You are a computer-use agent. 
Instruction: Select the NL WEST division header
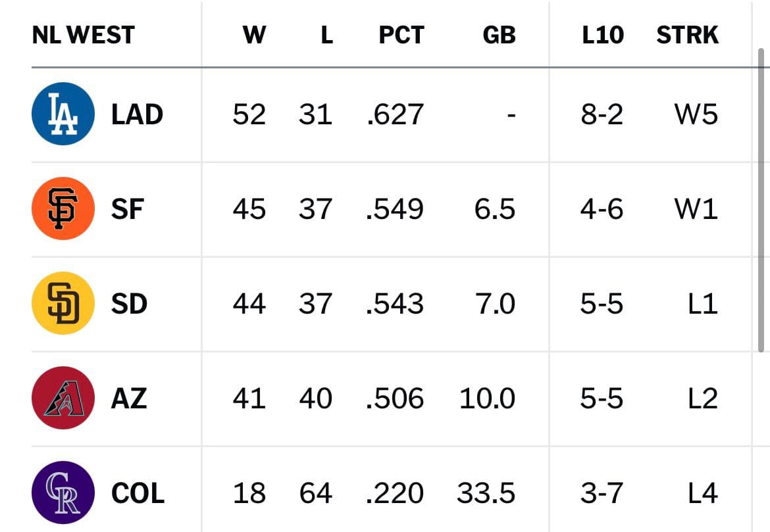[x=83, y=35]
